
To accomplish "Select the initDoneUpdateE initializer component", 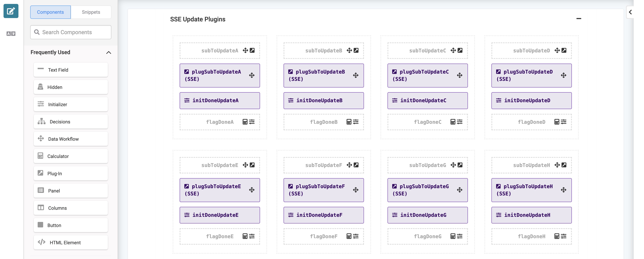I will point(220,215).
